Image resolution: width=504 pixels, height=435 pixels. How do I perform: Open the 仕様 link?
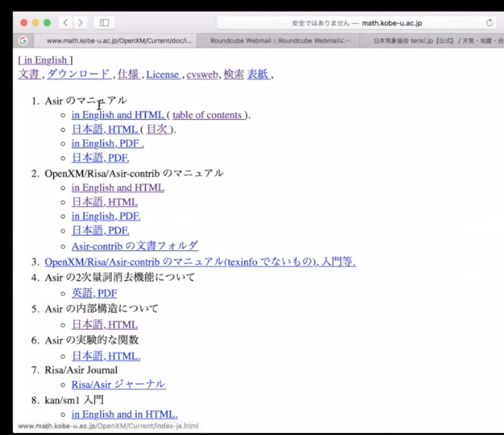[129, 74]
